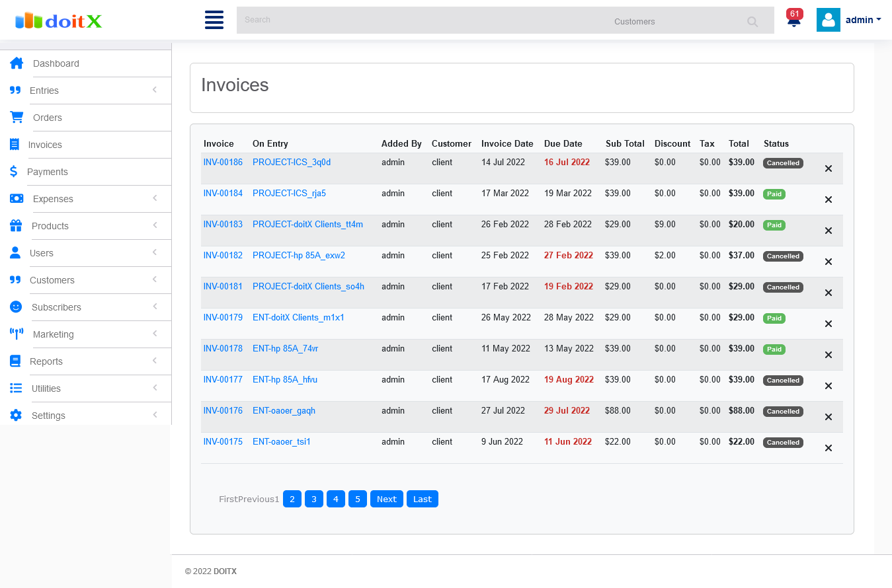Viewport: 892px width, 588px height.
Task: Delete invoice INV-00181 with the X icon
Action: pos(829,293)
